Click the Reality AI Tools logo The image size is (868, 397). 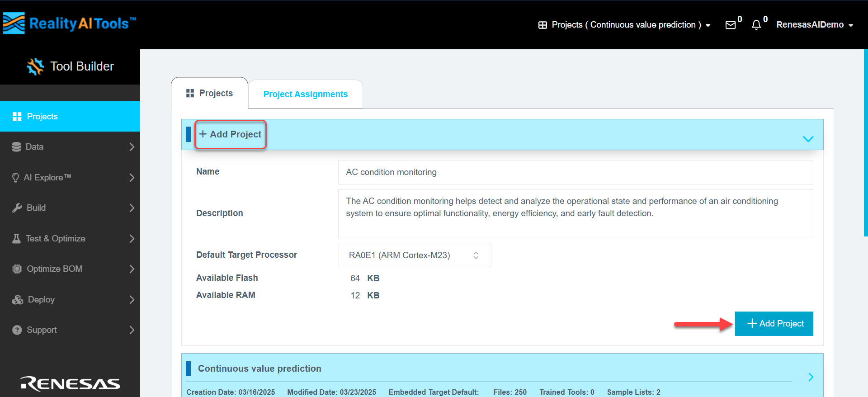click(69, 23)
